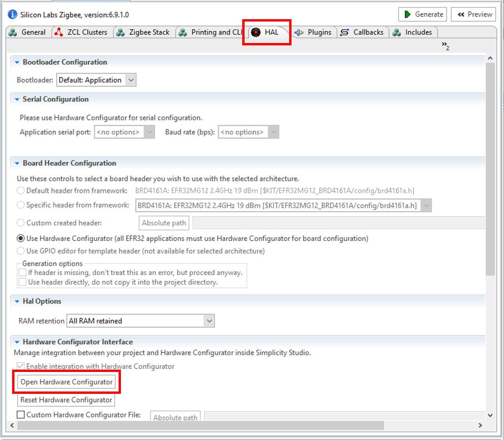
Task: Click Absolute path button for Custom created header
Action: (x=164, y=223)
